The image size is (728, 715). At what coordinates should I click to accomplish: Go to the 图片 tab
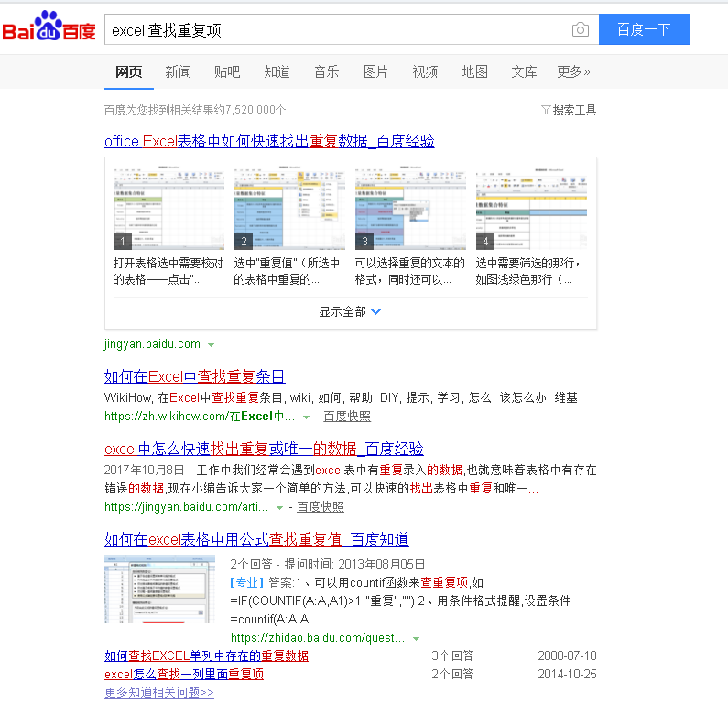point(375,72)
